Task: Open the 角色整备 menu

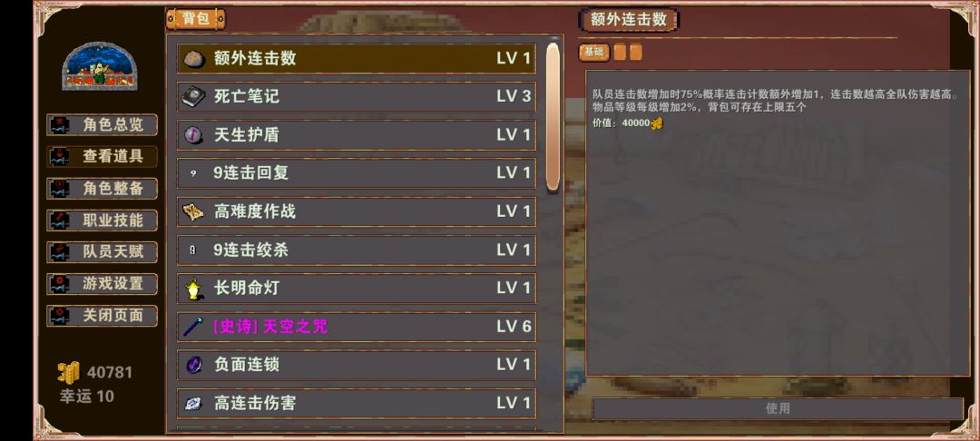Action: click(103, 188)
